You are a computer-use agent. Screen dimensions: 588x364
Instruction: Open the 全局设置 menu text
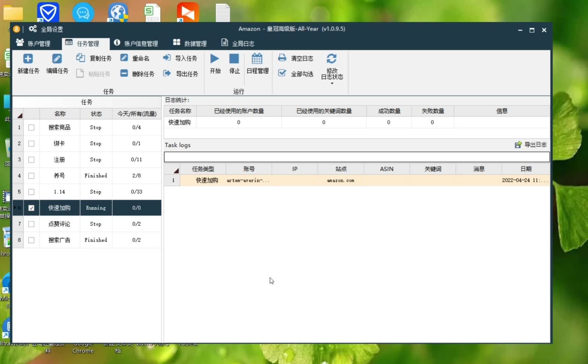(x=52, y=29)
